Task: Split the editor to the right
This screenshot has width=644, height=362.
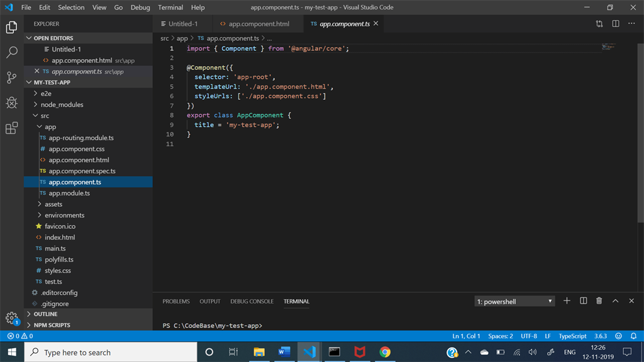Action: click(x=616, y=24)
